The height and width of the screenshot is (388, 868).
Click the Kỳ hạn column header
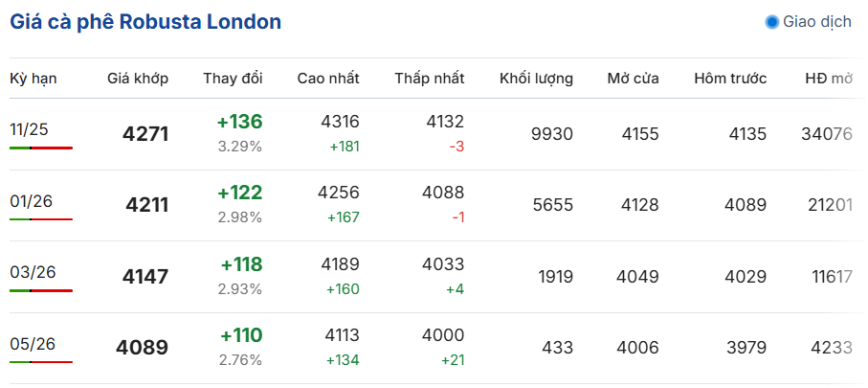33,79
